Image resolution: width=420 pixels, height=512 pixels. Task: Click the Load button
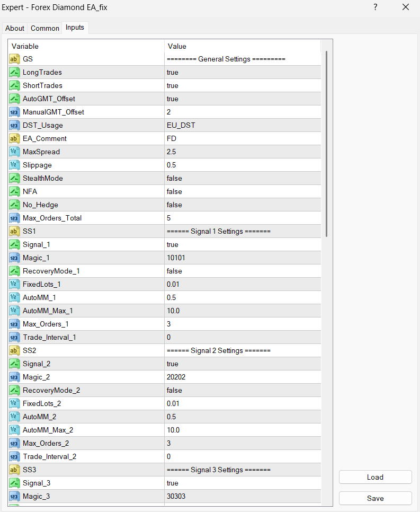click(x=375, y=477)
